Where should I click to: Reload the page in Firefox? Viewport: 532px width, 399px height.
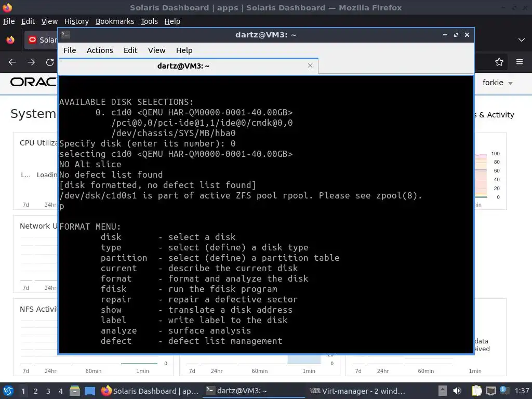click(50, 62)
